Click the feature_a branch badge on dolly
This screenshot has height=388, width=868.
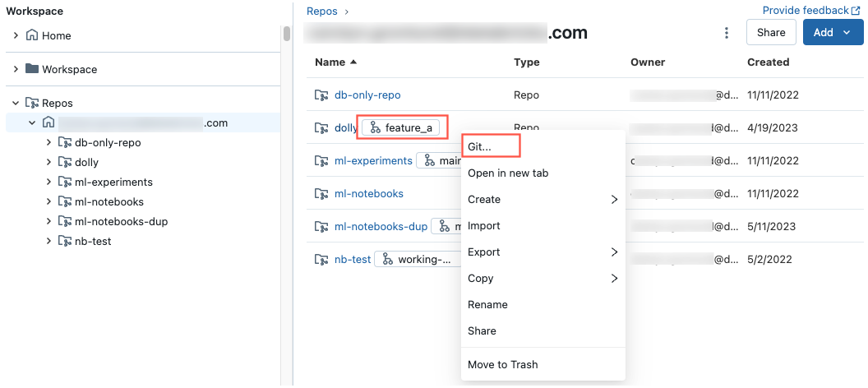pos(402,128)
